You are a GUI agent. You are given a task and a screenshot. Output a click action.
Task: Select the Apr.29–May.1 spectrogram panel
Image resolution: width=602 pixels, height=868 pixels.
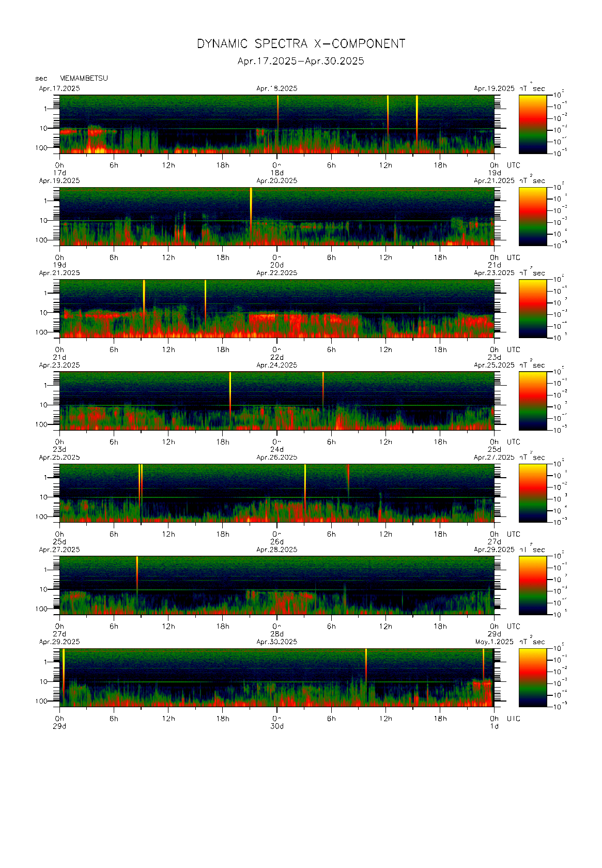pyautogui.click(x=277, y=677)
